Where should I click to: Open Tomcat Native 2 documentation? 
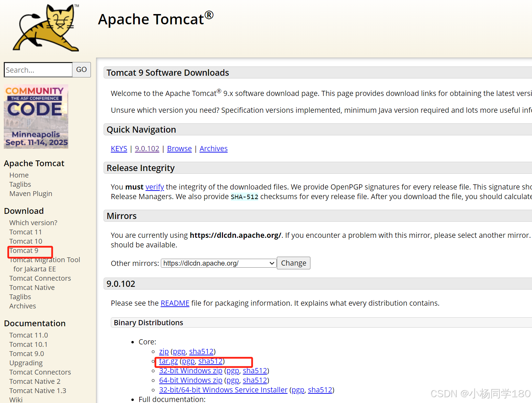pyautogui.click(x=35, y=381)
